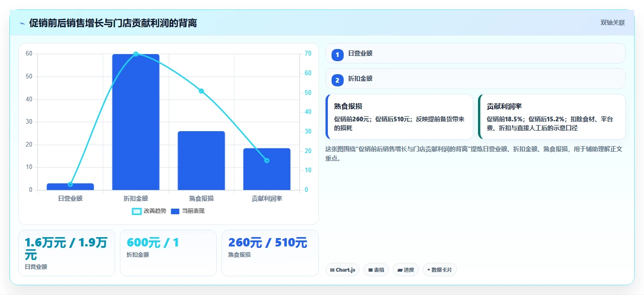Open the 熟食报损 detail card

click(399, 117)
